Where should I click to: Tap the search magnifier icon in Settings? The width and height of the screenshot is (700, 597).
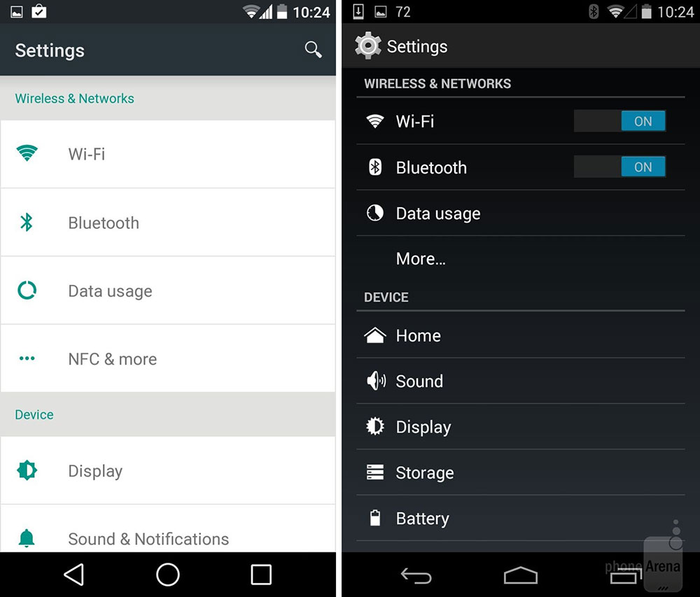[313, 50]
